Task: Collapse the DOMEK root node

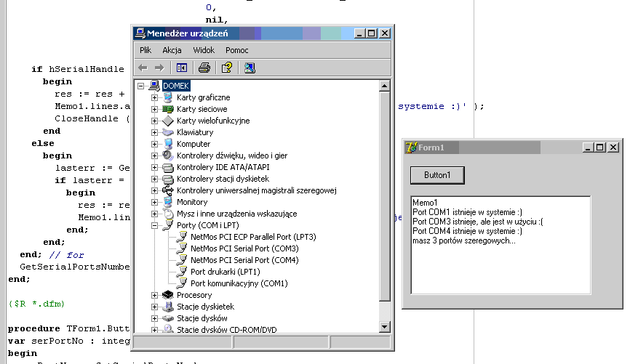Action: tap(141, 86)
